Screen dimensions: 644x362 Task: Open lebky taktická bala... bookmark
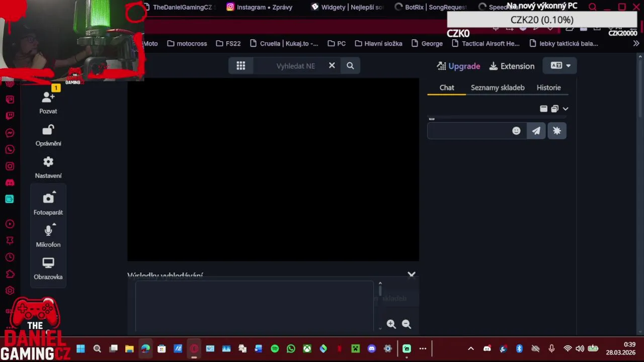[563, 43]
